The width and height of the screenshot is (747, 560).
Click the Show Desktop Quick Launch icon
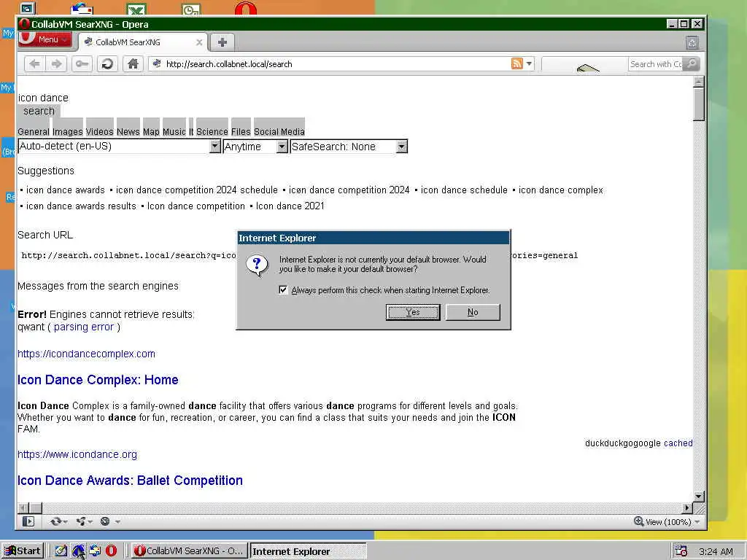click(61, 551)
